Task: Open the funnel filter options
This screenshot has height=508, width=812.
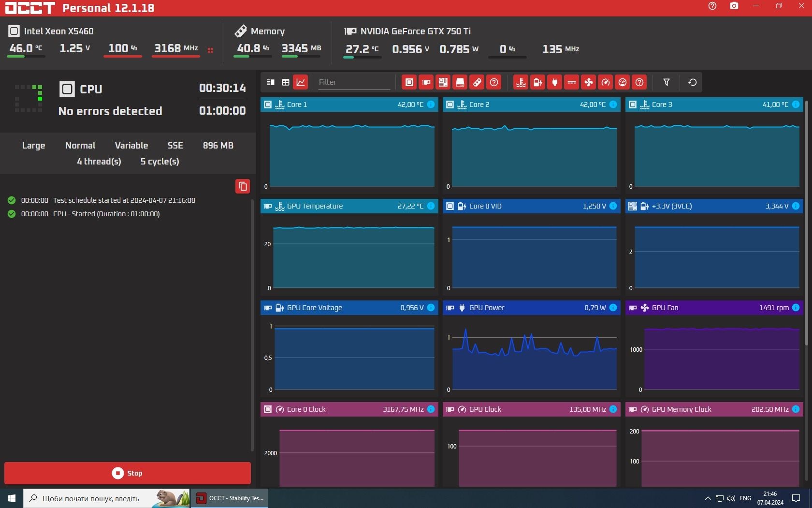Action: click(x=667, y=82)
